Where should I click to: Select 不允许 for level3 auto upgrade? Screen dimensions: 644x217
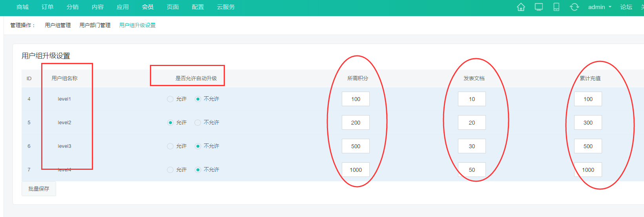(198, 146)
